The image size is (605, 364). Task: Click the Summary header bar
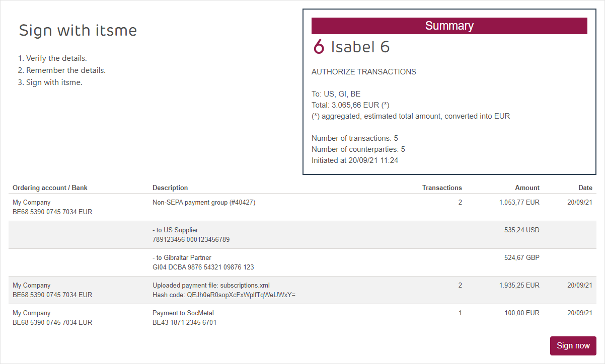449,26
